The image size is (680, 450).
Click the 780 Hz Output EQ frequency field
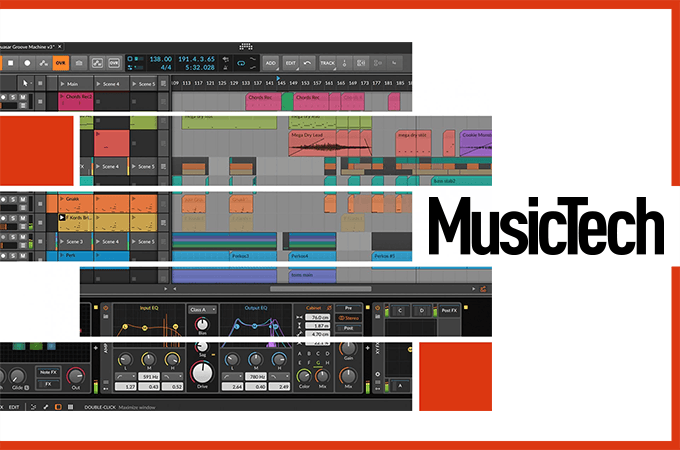pos(256,377)
